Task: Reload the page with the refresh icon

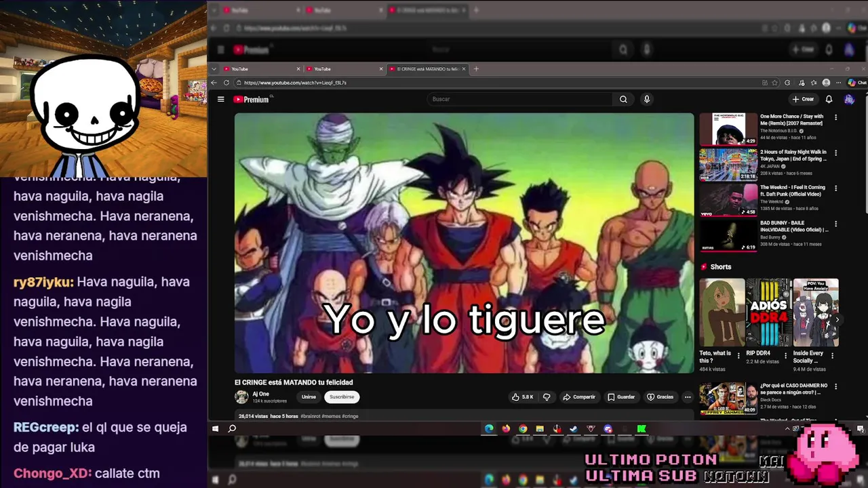Action: pos(227,83)
